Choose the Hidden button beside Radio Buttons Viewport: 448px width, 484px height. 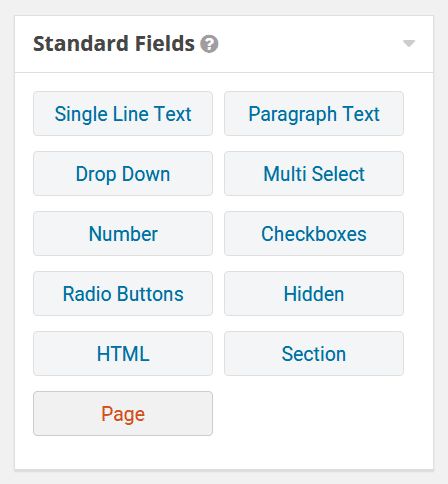pos(314,294)
